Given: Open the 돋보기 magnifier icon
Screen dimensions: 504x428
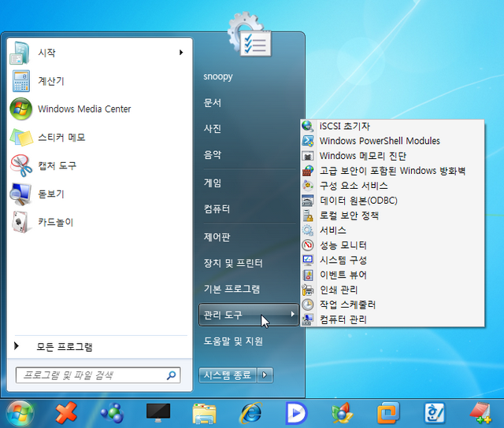Looking at the screenshot, I should click(x=20, y=194).
